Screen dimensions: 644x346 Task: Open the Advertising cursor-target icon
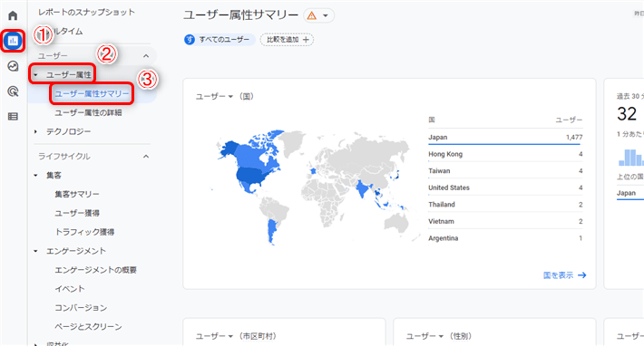13,91
